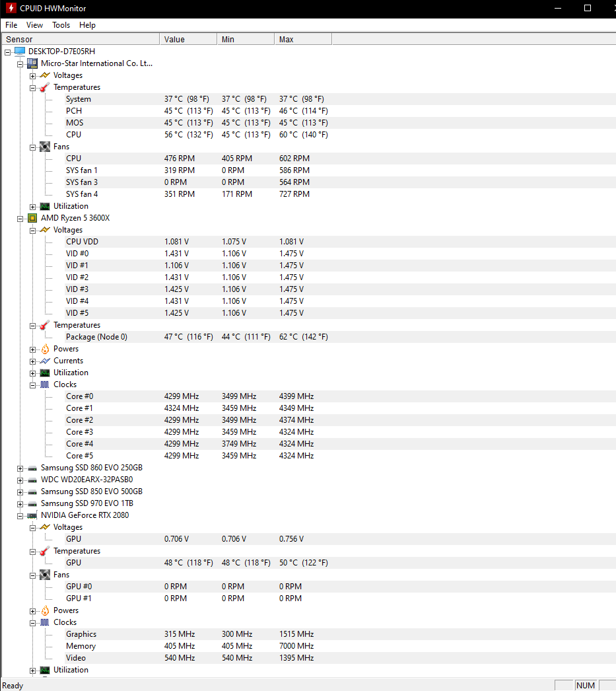Click the RTX 2080 Fans icon
This screenshot has width=616, height=691.
[45, 575]
